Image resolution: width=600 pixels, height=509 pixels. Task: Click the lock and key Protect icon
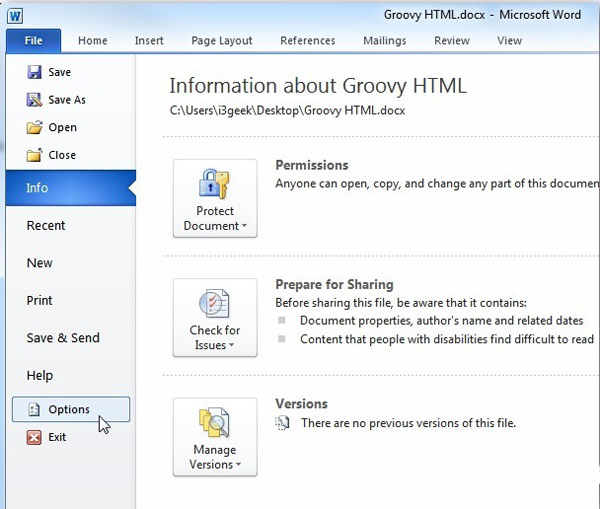214,184
